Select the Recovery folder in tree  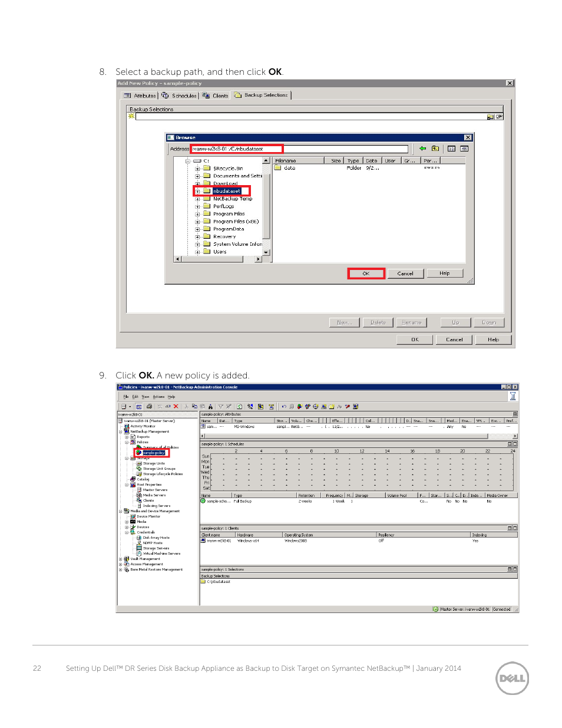pos(224,236)
